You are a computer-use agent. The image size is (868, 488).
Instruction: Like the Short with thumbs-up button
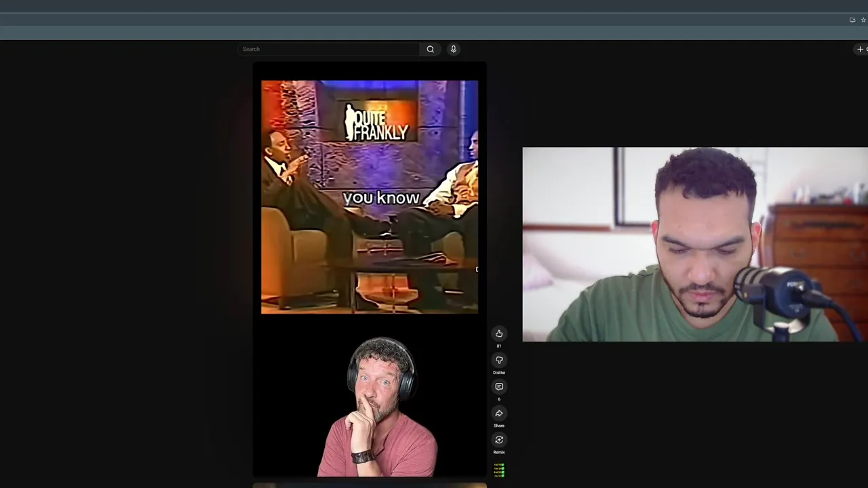click(x=499, y=333)
